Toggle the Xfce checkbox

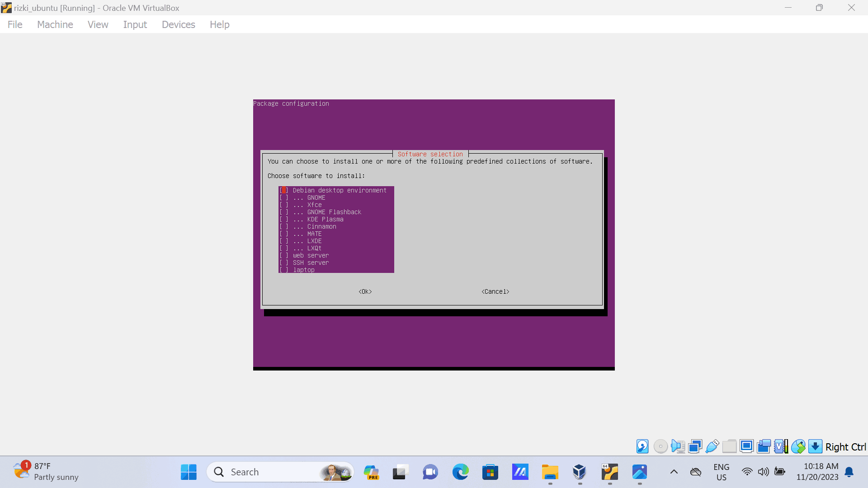tap(284, 205)
